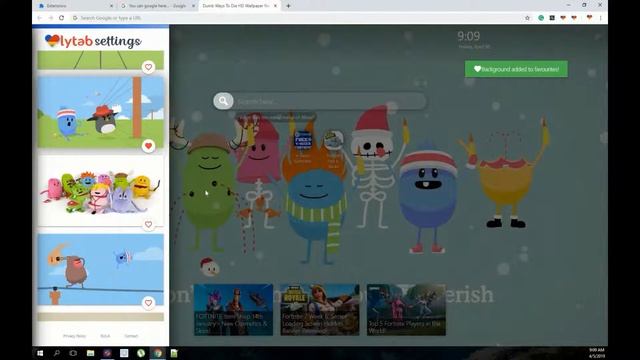
Task: Go forward with the browser forward arrow
Action: pos(51,18)
